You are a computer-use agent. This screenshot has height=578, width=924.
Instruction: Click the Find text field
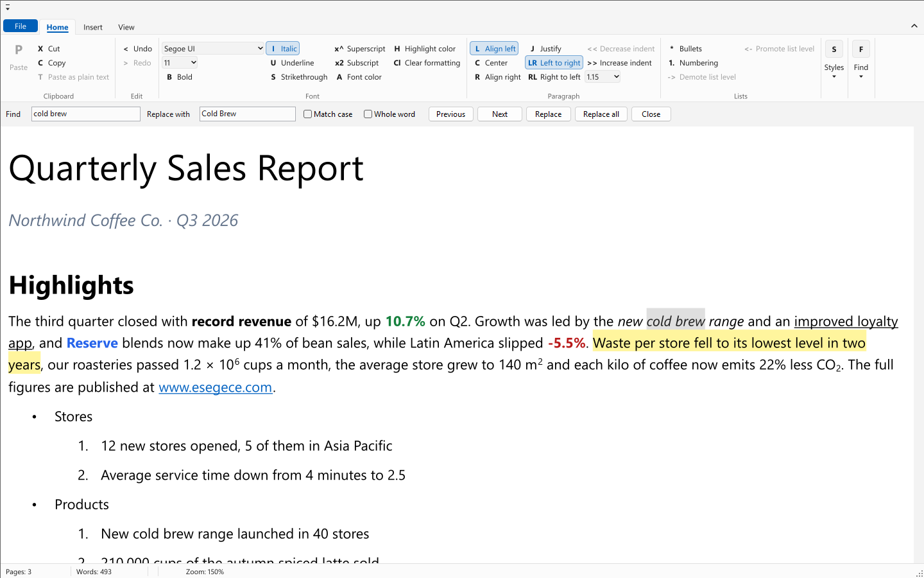86,114
